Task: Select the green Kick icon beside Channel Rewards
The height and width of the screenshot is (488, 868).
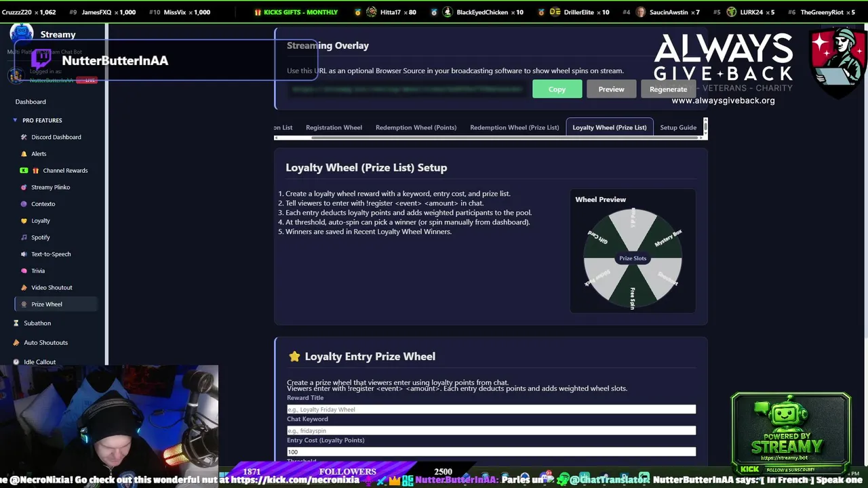Action: tap(24, 171)
